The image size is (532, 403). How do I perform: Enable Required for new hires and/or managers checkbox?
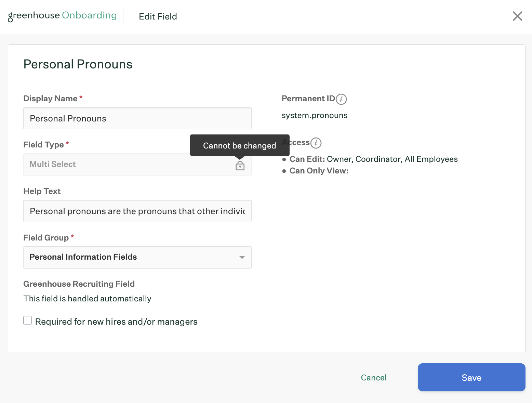pyautogui.click(x=28, y=320)
